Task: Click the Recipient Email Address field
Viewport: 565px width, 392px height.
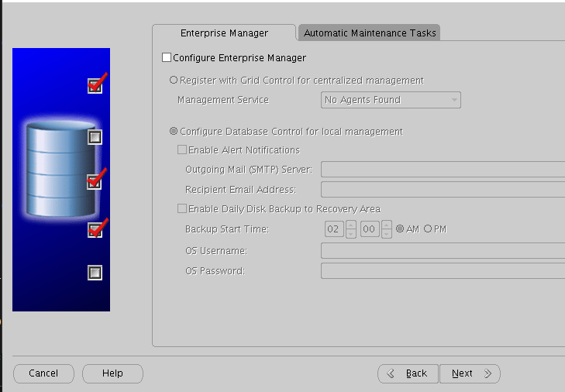Action: point(443,190)
